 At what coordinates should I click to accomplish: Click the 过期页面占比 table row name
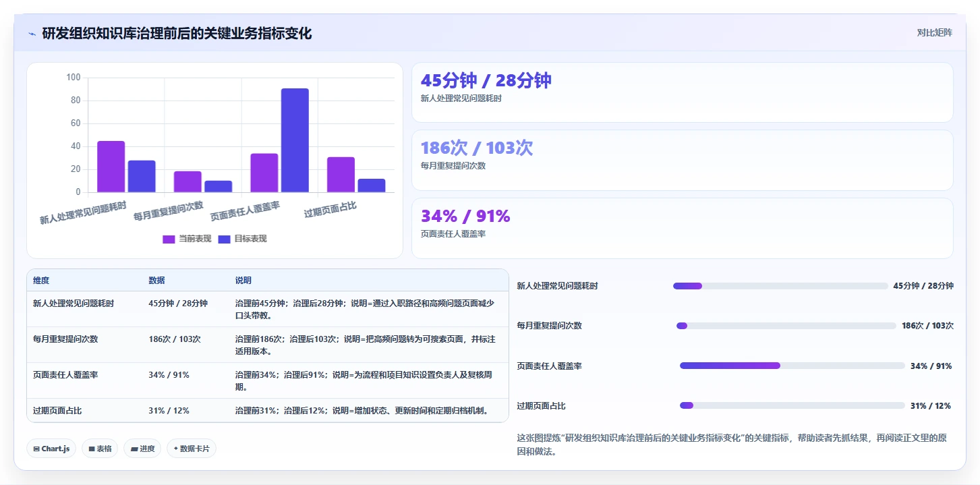click(57, 411)
